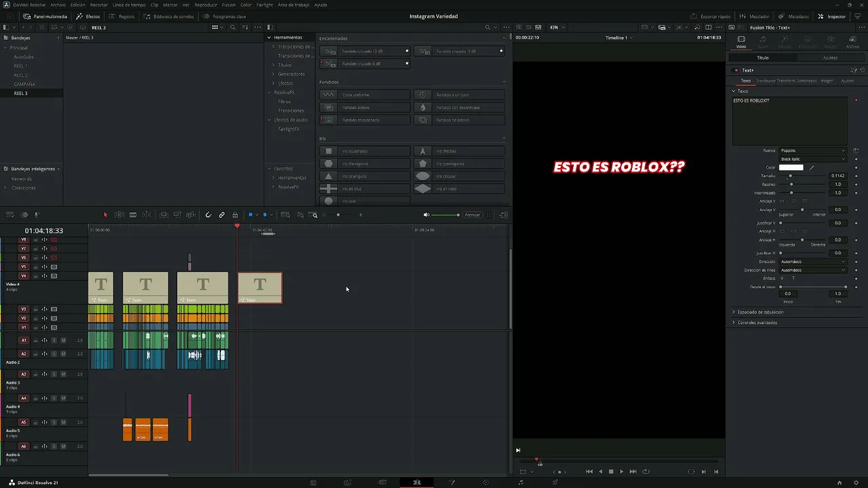This screenshot has height=488, width=868.
Task: Open the Black Italic style dropdown
Action: click(812, 159)
